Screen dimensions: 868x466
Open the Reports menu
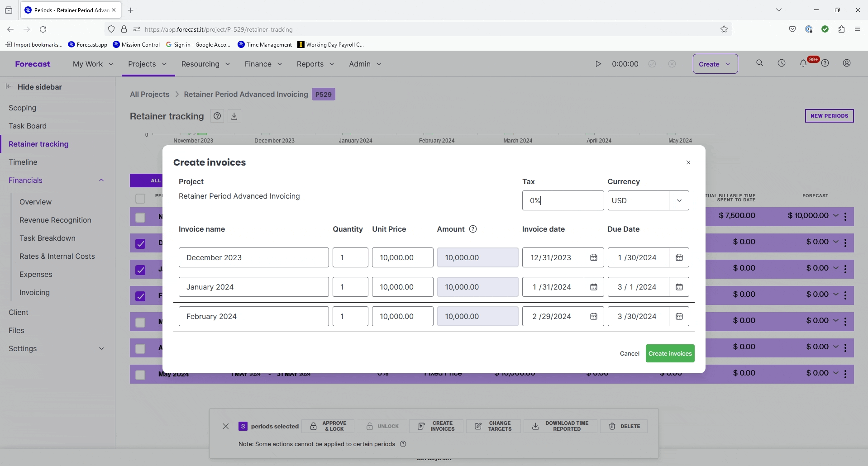[315, 64]
